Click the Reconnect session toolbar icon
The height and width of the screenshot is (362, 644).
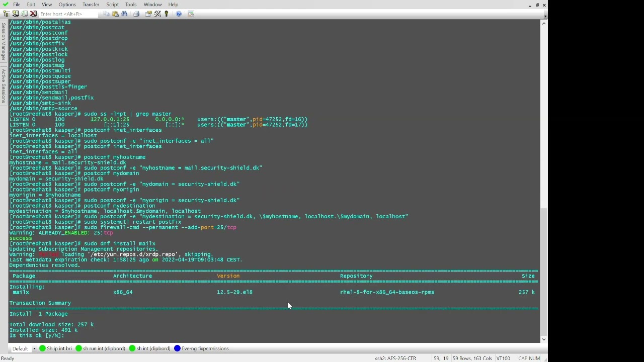pyautogui.click(x=24, y=14)
